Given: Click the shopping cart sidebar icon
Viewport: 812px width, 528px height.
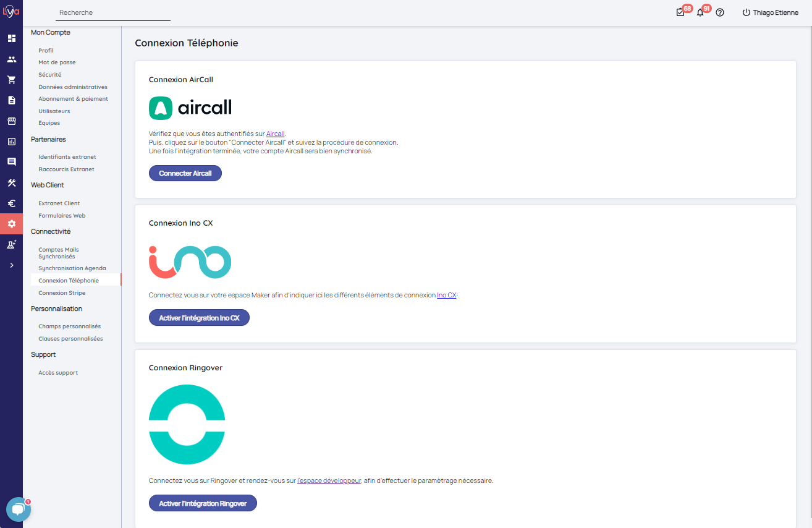Looking at the screenshot, I should tap(11, 80).
